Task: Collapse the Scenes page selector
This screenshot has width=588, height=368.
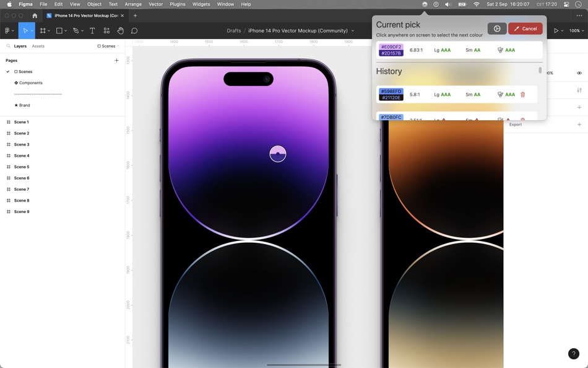Action: 108,46
